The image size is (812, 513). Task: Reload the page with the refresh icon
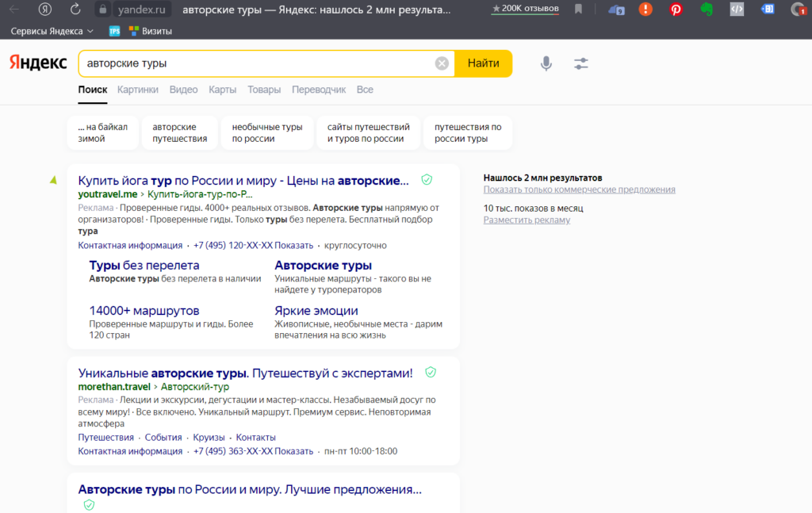tap(75, 10)
